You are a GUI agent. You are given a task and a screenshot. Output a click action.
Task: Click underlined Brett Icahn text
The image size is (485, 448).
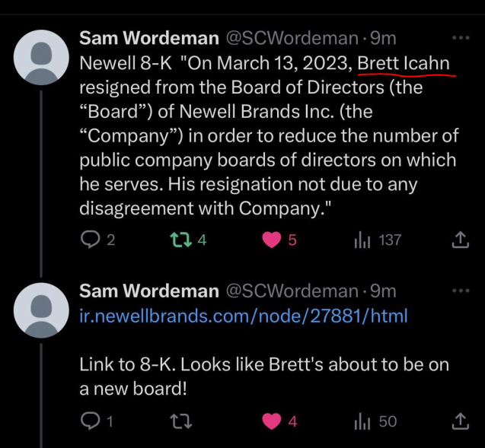[x=405, y=62]
